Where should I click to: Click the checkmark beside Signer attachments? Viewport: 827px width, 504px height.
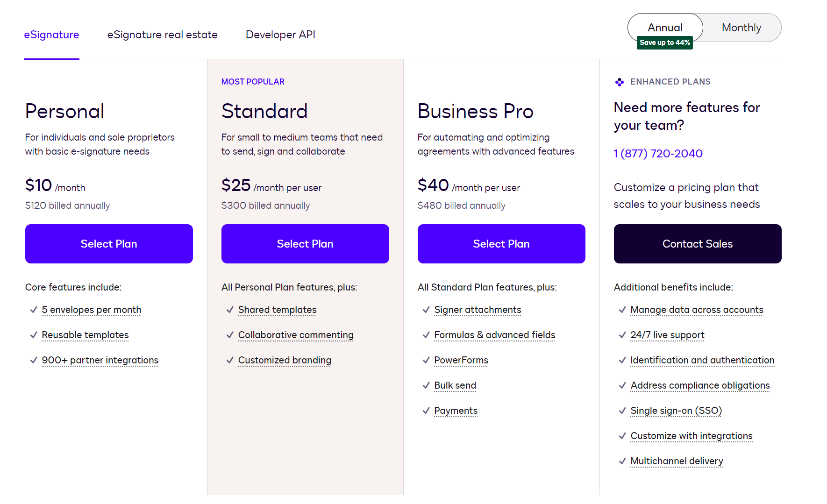click(x=426, y=309)
